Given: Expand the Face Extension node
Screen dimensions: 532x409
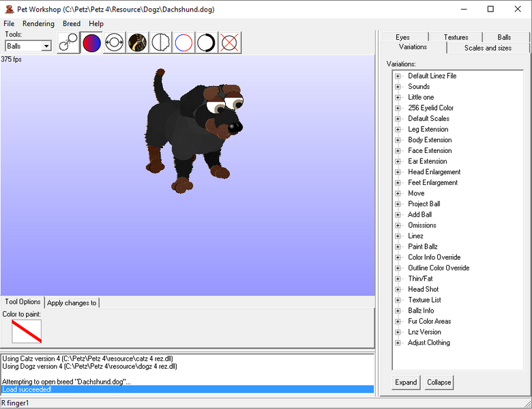Looking at the screenshot, I should tap(398, 151).
